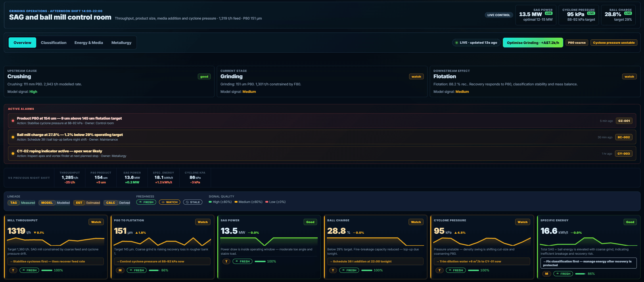Viewport: 644px width, 282px height.
Task: Expand the BC-002 alarm details
Action: coord(624,137)
